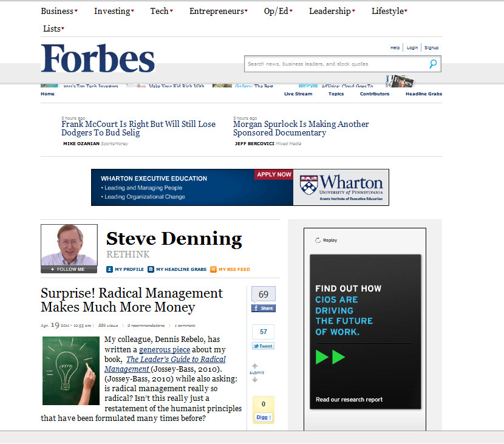Click the Help link
504x444 pixels.
(395, 47)
